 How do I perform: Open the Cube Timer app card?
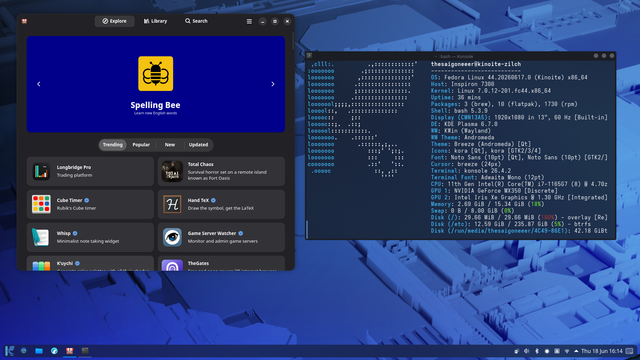(x=90, y=204)
